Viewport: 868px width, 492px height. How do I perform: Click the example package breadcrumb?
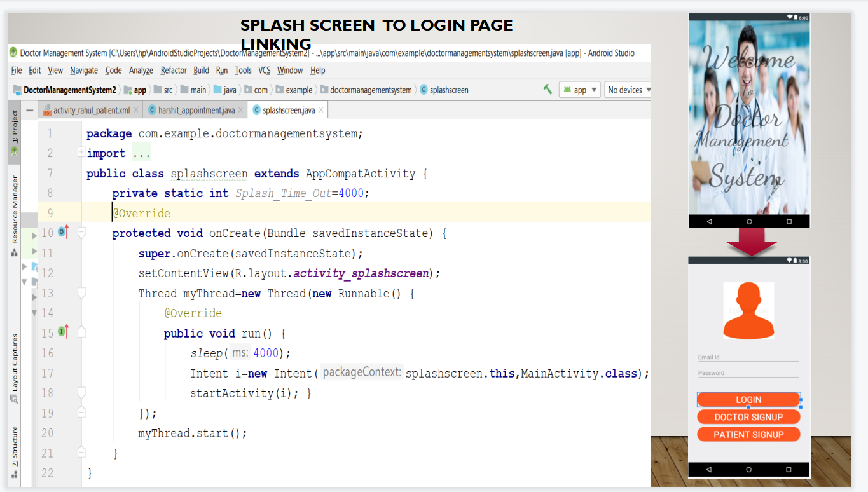point(294,90)
